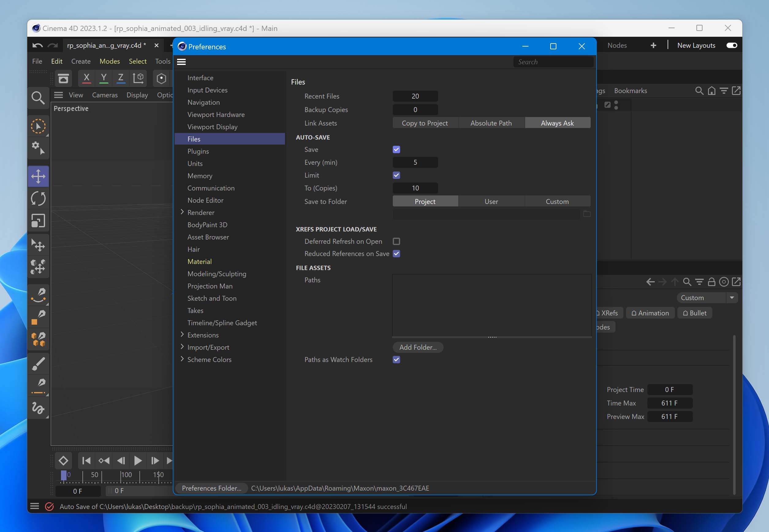Image resolution: width=769 pixels, height=532 pixels.
Task: Toggle the coordinate system icon
Action: coord(138,78)
